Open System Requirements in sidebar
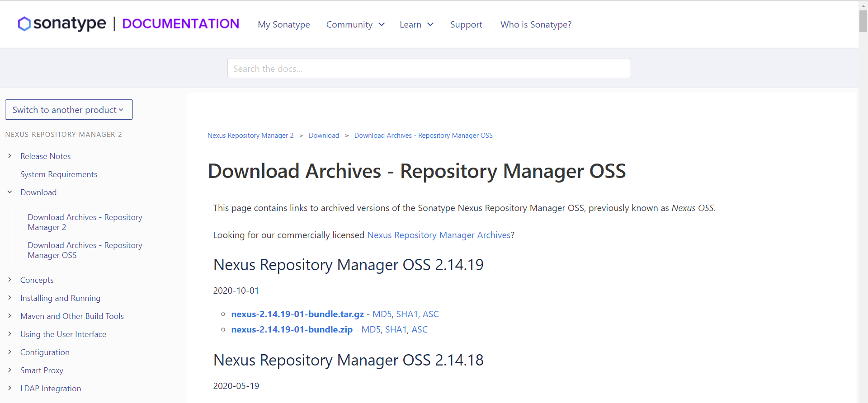868x403 pixels. (59, 174)
